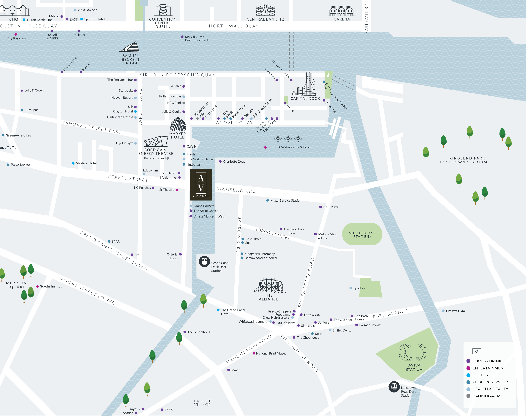Click the City Kayaking label
Screen dimensions: 532x416
(17, 39)
